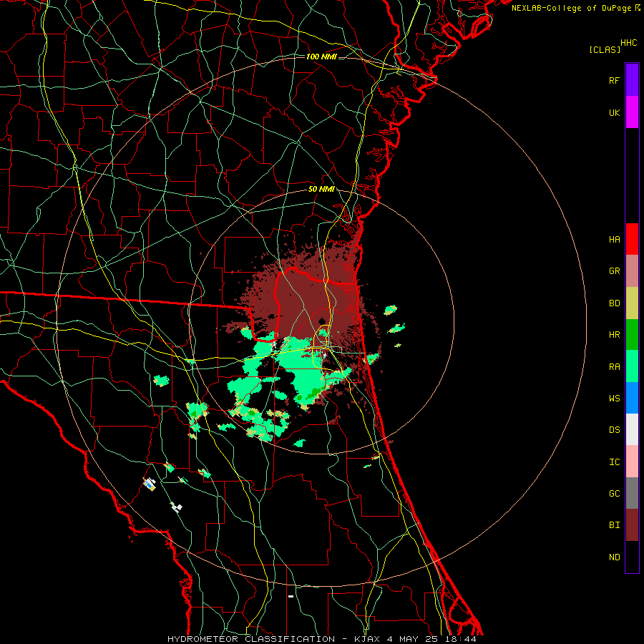
Task: Click the UK legend label
Action: 614,113
